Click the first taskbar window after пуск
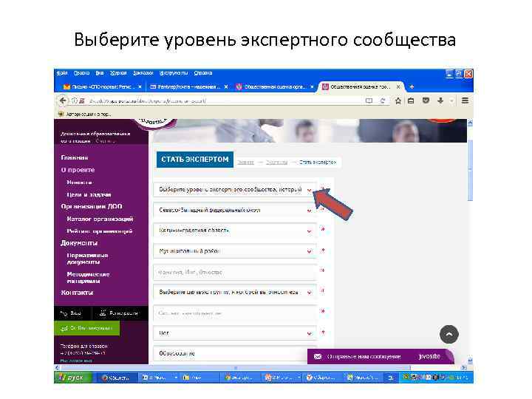Viewport: 532px width, 399px height. [x=117, y=378]
